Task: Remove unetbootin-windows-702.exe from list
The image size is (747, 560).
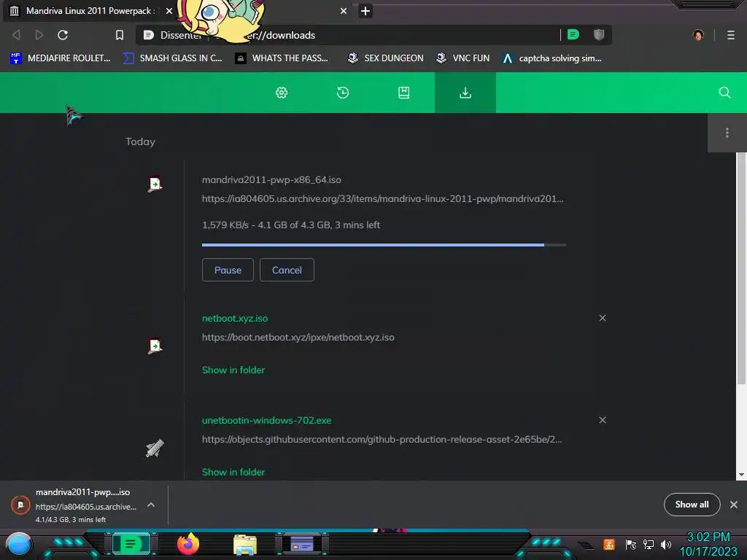Action: click(603, 420)
